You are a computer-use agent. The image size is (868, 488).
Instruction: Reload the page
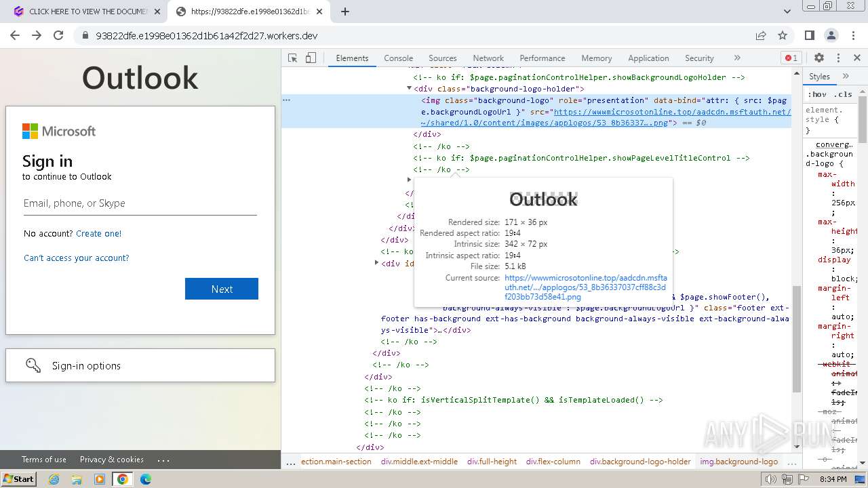58,35
